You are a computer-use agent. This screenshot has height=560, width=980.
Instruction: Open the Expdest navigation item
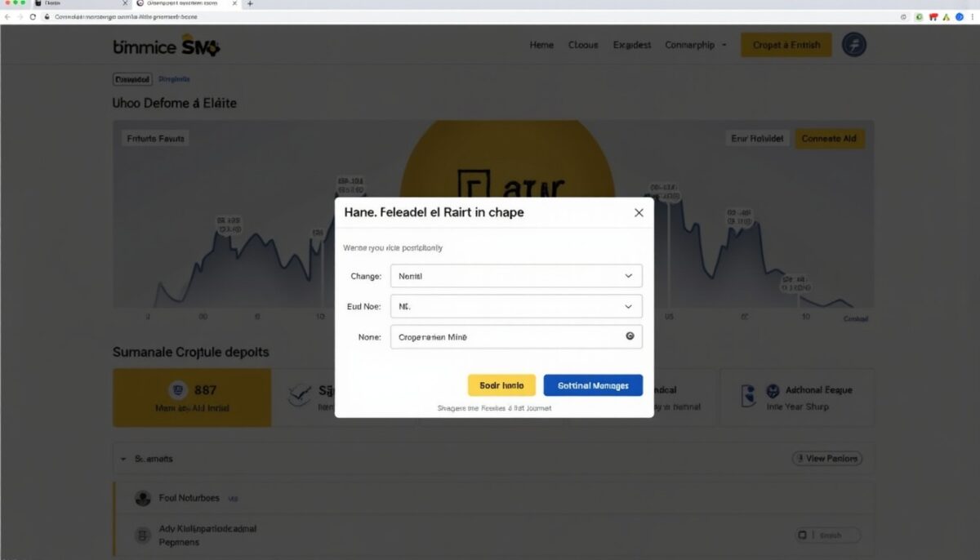pos(632,45)
